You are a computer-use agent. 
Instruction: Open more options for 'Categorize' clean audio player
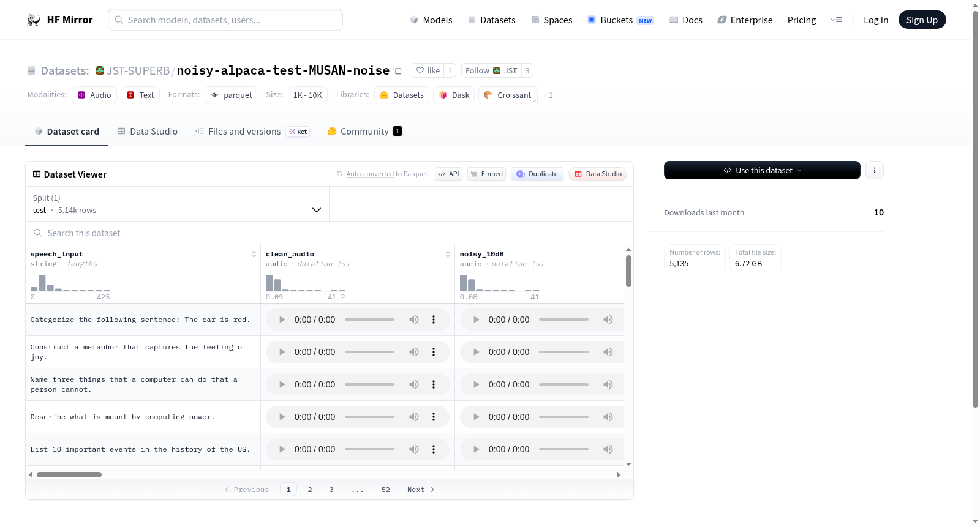[x=434, y=320]
